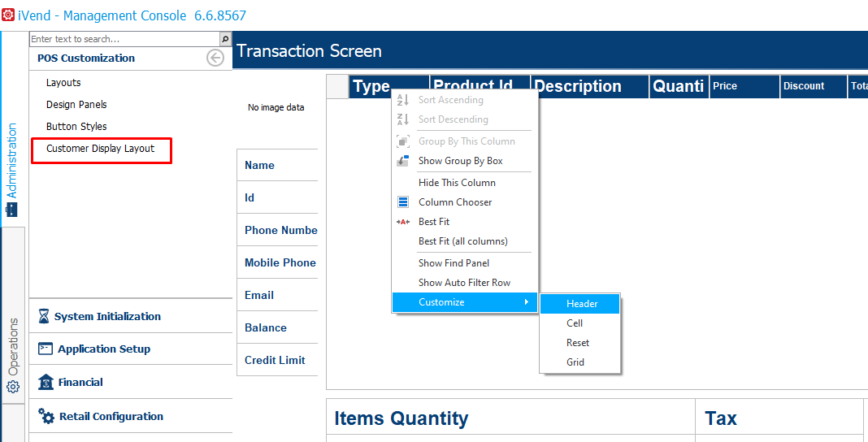Click the Column Chooser icon
This screenshot has width=868, height=442.
[403, 202]
